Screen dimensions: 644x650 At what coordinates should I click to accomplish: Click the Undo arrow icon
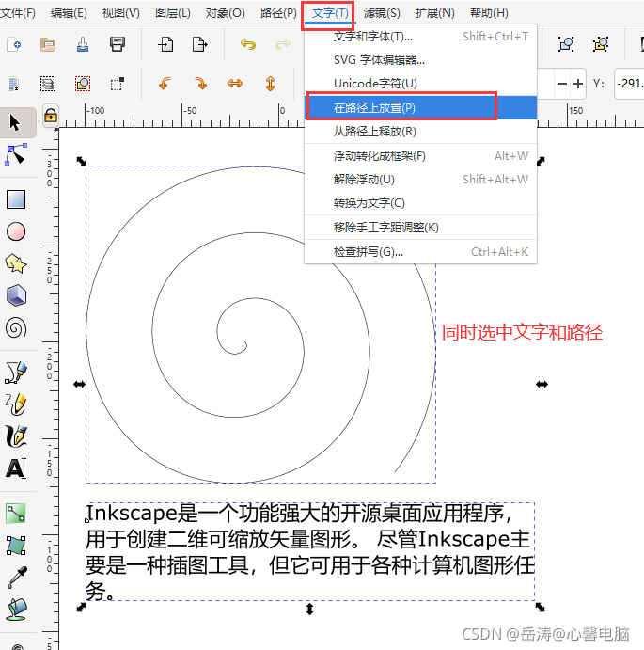point(248,44)
